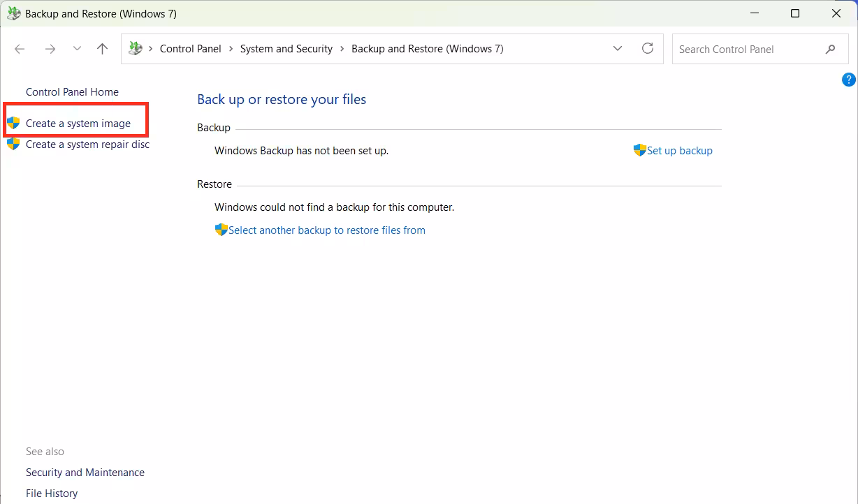Open Control Panel in breadcrumb
Screen dimensions: 858x504
point(190,49)
